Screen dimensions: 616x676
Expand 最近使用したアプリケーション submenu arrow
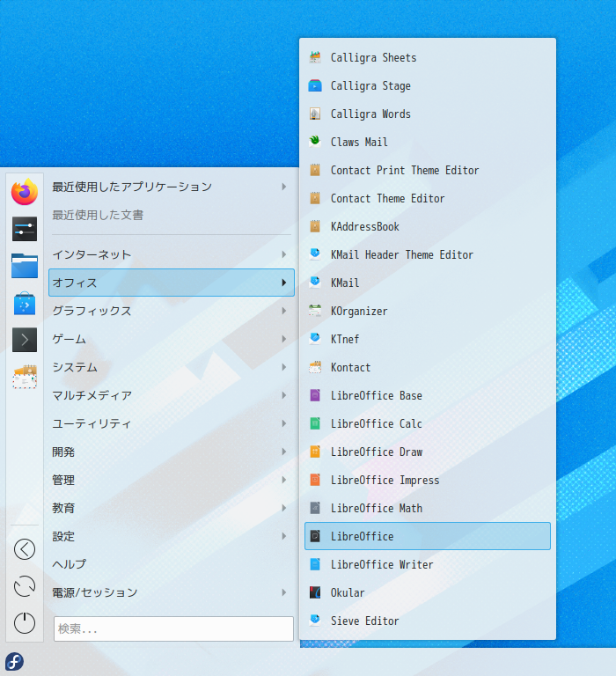click(x=284, y=187)
